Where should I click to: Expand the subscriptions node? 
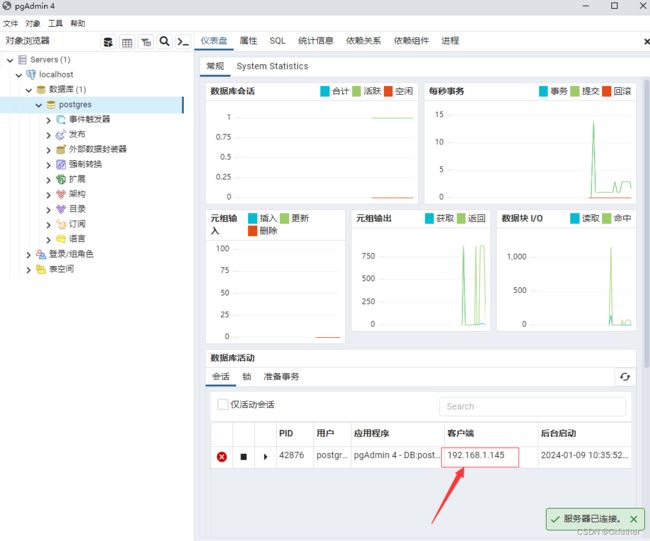pyautogui.click(x=49, y=225)
